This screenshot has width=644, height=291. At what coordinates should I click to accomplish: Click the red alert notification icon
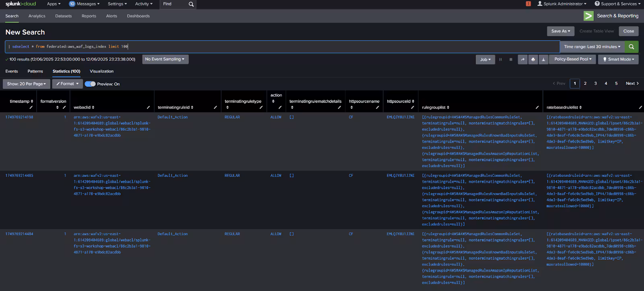tap(528, 4)
